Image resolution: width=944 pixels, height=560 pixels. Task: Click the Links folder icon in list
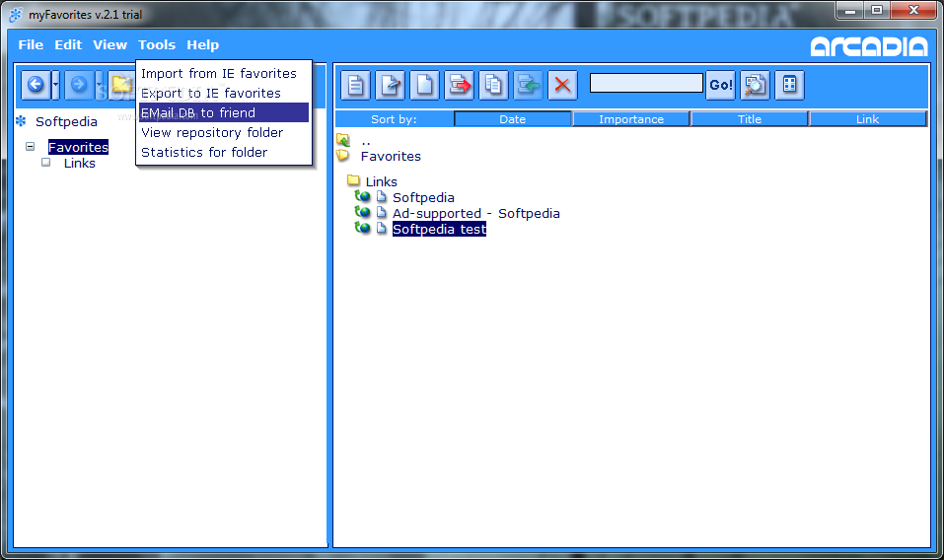pos(353,180)
